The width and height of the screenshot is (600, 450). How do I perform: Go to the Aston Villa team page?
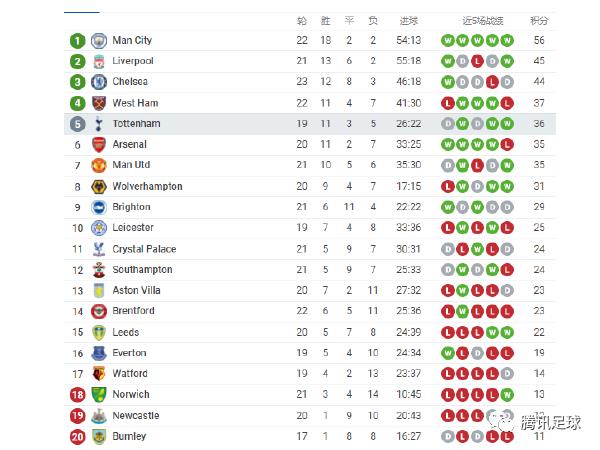click(x=137, y=290)
